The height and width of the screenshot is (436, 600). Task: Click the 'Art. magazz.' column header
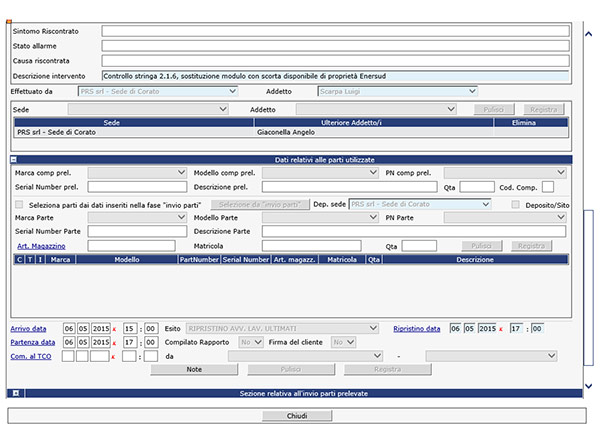pyautogui.click(x=295, y=260)
